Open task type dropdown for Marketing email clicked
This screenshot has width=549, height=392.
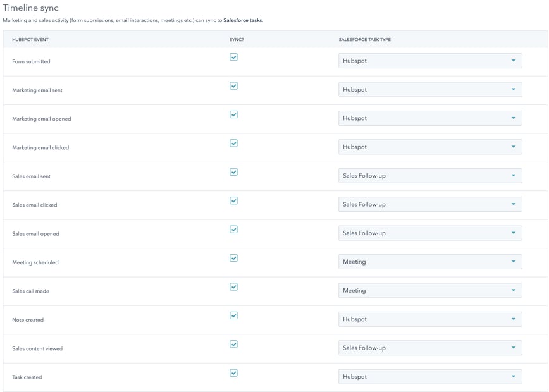pos(430,147)
